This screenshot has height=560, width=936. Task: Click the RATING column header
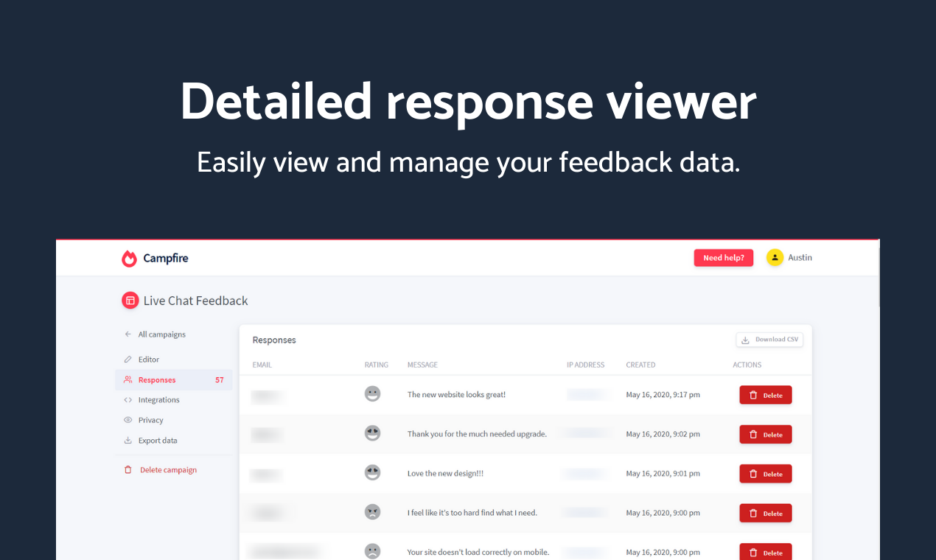point(377,365)
